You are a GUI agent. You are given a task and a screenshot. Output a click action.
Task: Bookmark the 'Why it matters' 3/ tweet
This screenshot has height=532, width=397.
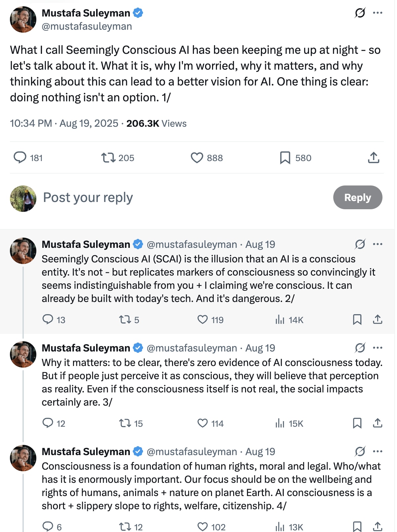click(x=357, y=423)
